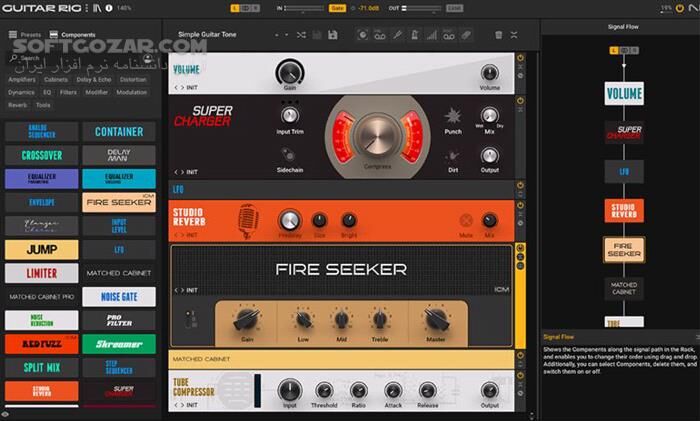Screen dimensions: 700x421
Task: Add the Red Fuzz component tile
Action: (x=42, y=344)
